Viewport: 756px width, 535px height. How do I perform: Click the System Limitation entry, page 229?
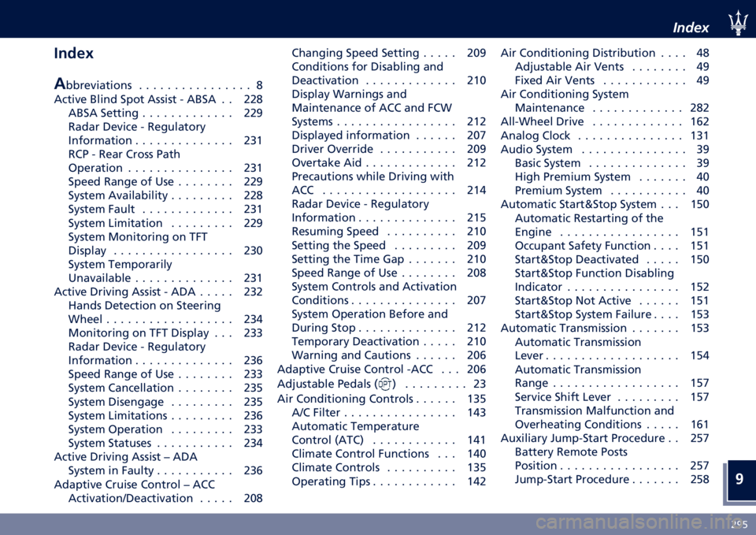coord(165,223)
